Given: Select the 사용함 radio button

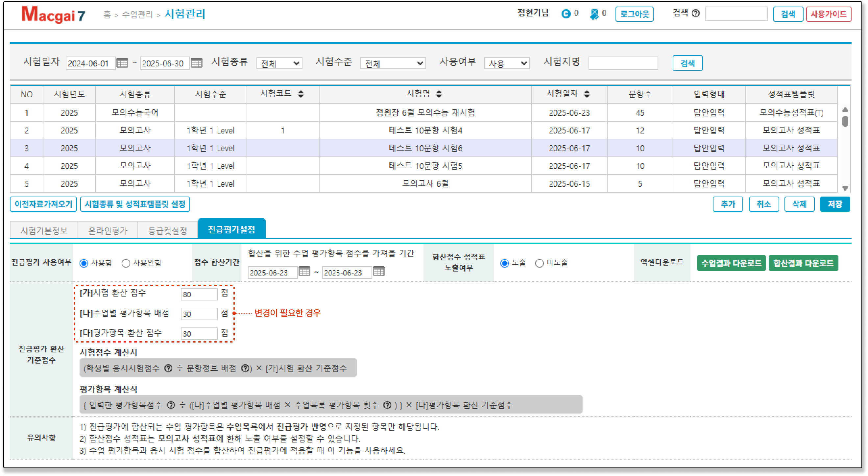Looking at the screenshot, I should [x=84, y=263].
